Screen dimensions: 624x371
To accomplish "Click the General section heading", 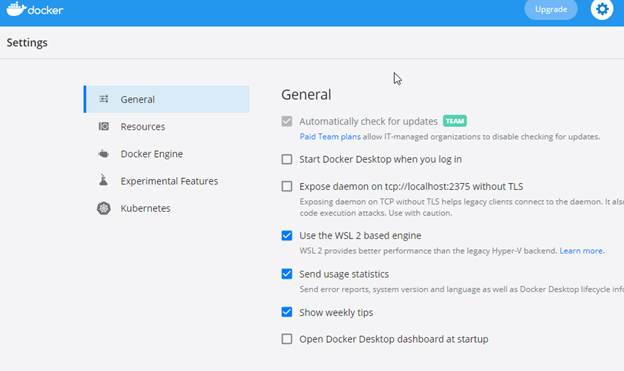I will click(306, 95).
